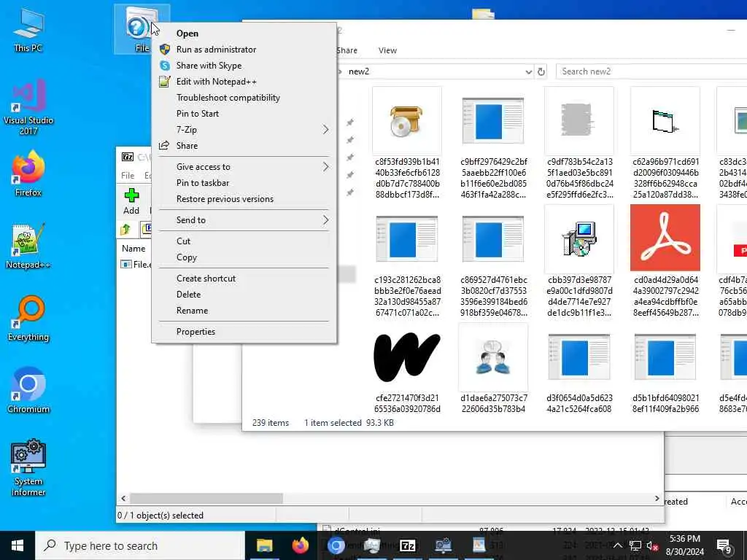Screen dimensions: 747x560
Task: Open Everything search desktop shortcut
Action: (28, 319)
